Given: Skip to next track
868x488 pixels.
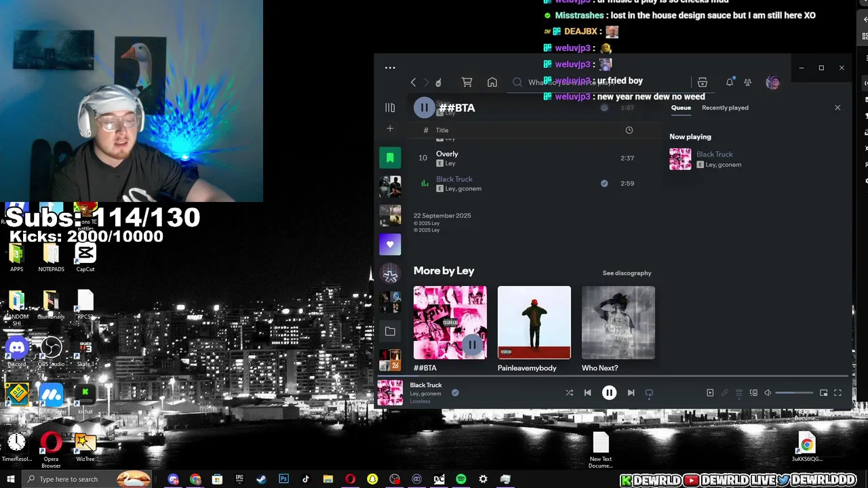Looking at the screenshot, I should point(631,392).
